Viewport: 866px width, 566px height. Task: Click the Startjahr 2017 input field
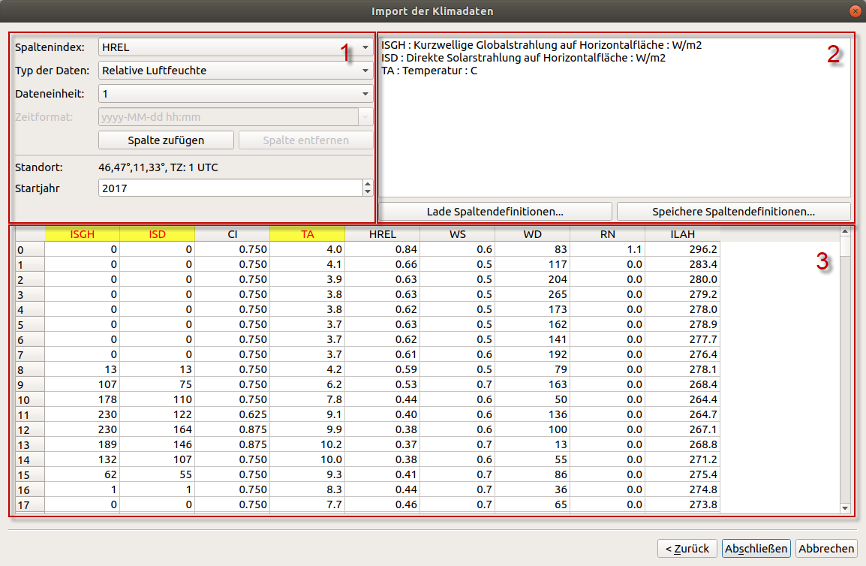[x=230, y=188]
